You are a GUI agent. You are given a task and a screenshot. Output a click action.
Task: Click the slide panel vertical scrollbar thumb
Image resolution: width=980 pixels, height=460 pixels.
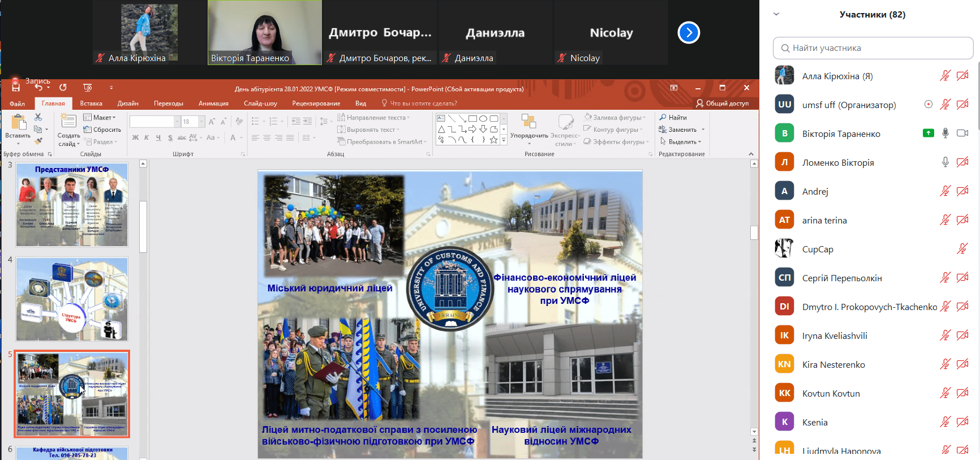click(143, 226)
